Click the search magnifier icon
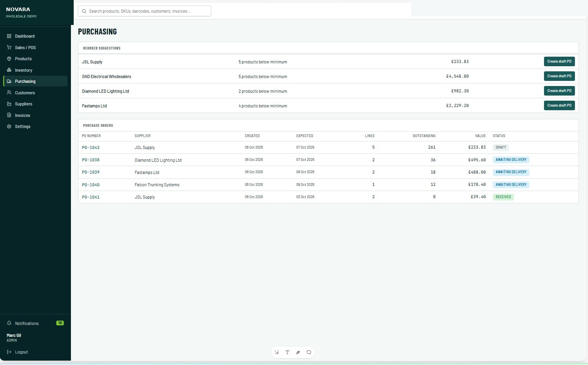The width and height of the screenshot is (588, 365). point(84,11)
